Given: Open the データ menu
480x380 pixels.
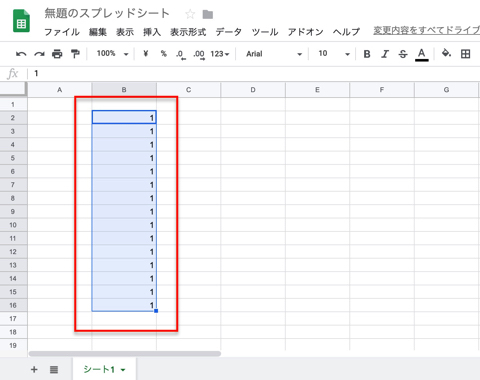Looking at the screenshot, I should [228, 32].
